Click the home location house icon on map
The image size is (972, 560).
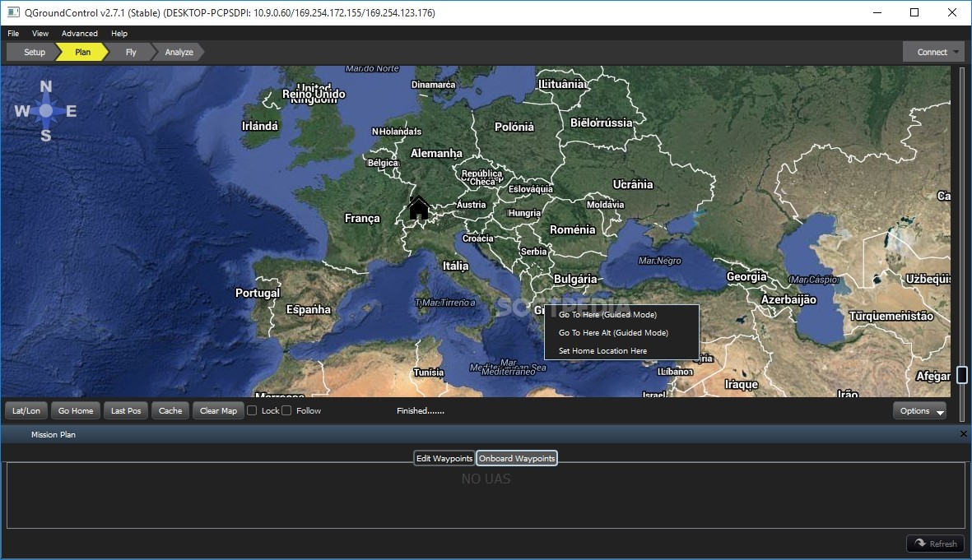point(418,207)
